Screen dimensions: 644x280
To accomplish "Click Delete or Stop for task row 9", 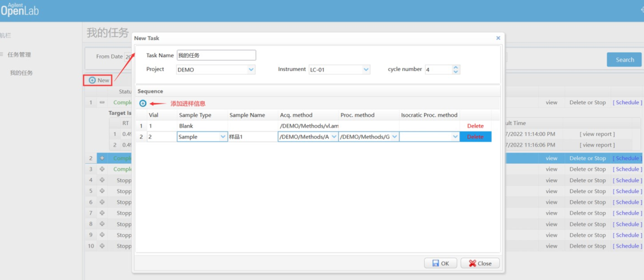I will pos(588,235).
